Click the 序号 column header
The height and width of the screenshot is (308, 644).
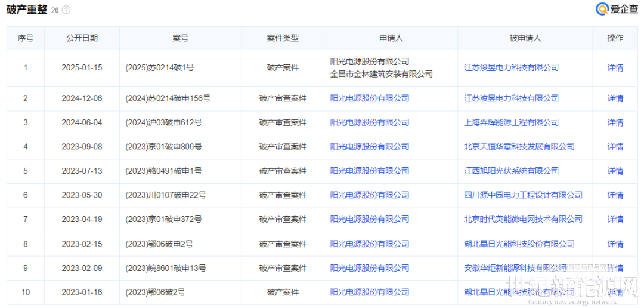coord(26,38)
